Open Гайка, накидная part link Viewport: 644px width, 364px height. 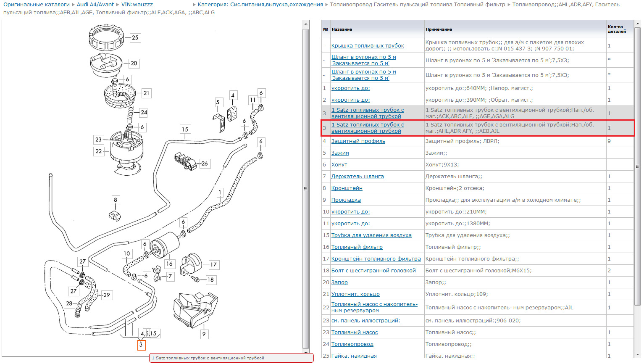354,356
